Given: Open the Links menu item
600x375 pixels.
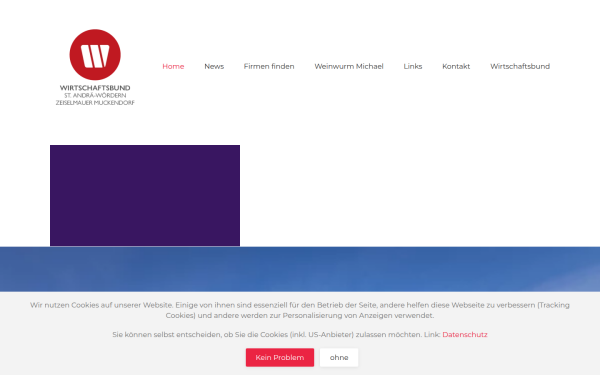Looking at the screenshot, I should (412, 66).
